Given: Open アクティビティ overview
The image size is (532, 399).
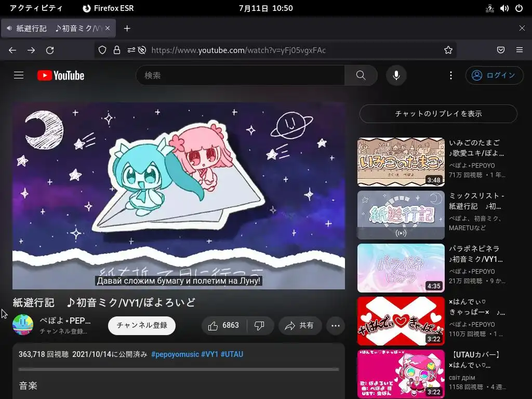Looking at the screenshot, I should pos(36,8).
